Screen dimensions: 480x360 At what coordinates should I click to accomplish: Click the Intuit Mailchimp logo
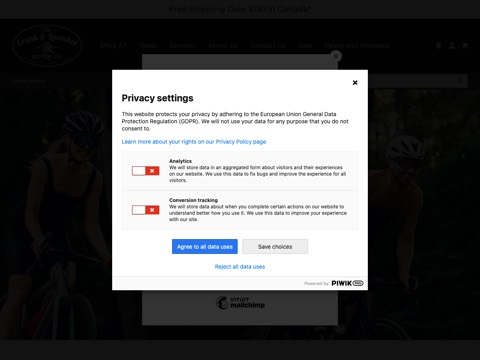240,302
